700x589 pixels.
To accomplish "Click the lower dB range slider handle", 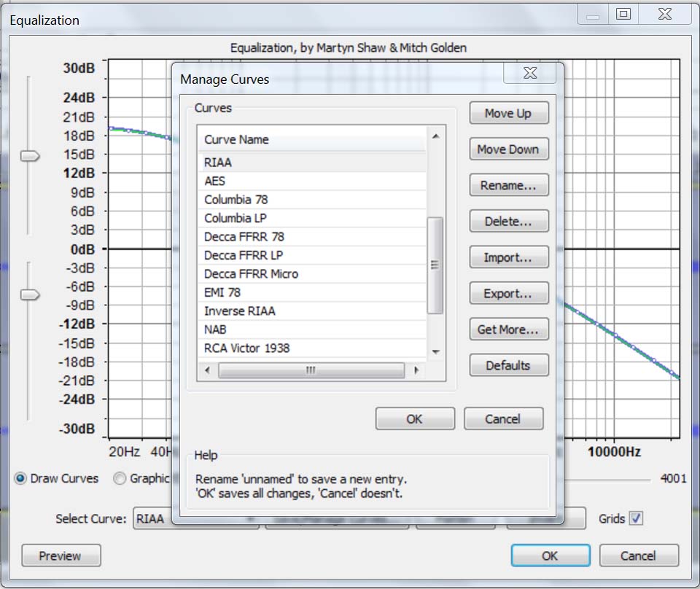I will click(30, 294).
